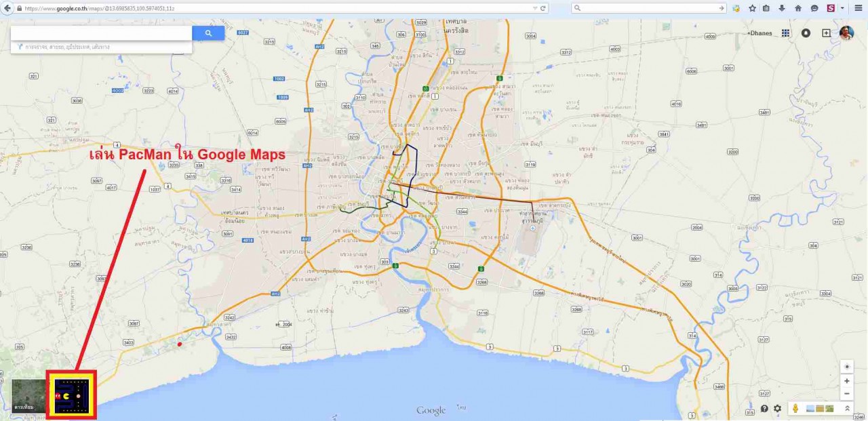Click the Google+ share box icon

point(826,33)
